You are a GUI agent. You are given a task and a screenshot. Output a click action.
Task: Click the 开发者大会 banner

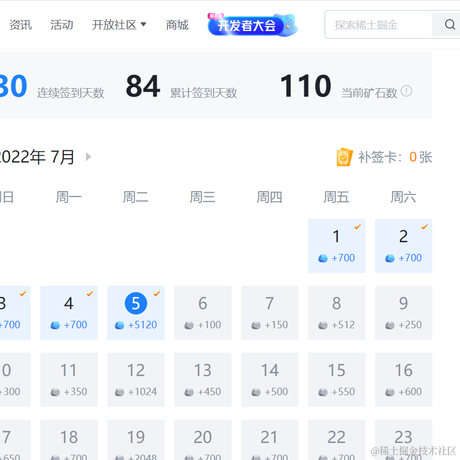tap(252, 25)
